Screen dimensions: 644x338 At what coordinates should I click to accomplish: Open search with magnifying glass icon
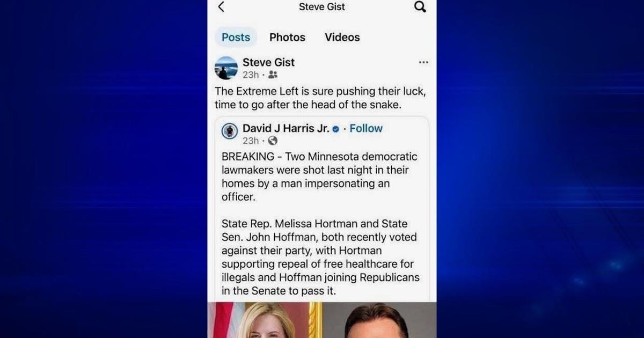coord(420,7)
